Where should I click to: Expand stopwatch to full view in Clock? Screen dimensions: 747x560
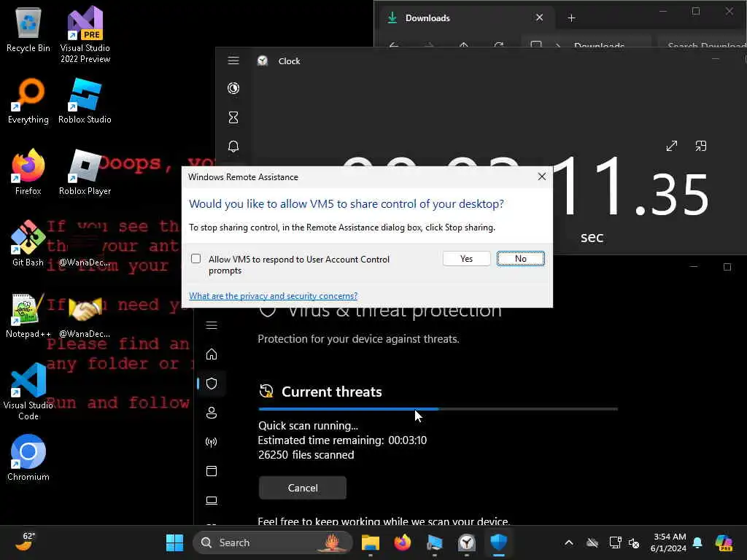672,146
